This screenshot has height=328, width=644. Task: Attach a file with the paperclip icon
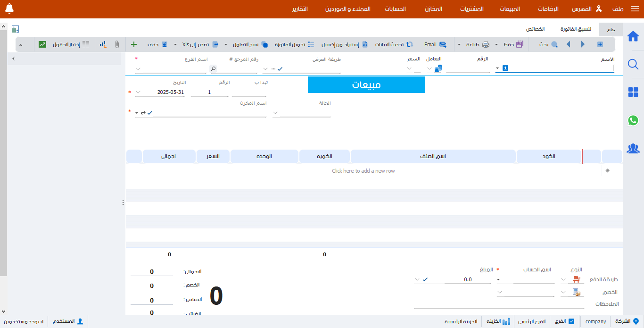coord(118,44)
